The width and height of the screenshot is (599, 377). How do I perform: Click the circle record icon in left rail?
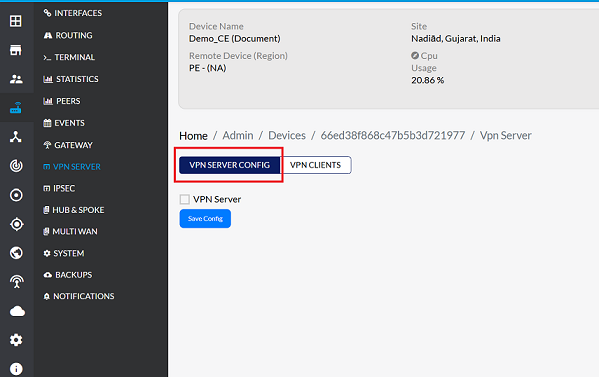click(16, 195)
